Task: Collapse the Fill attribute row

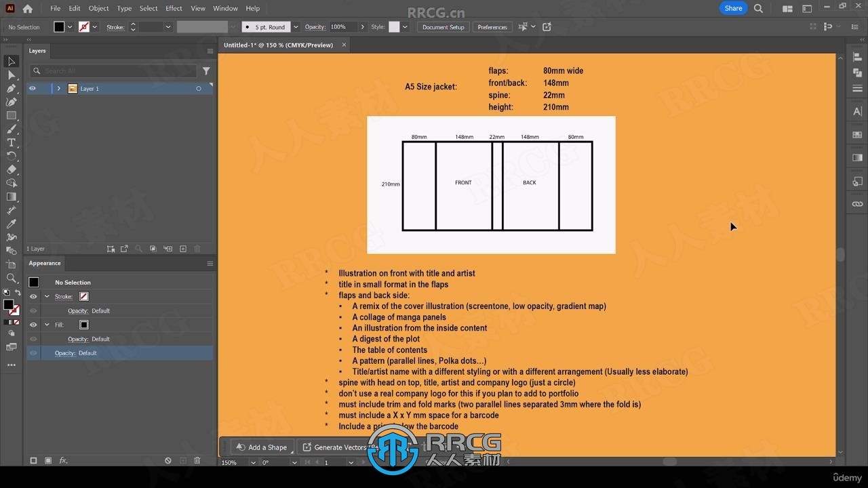Action: (47, 325)
